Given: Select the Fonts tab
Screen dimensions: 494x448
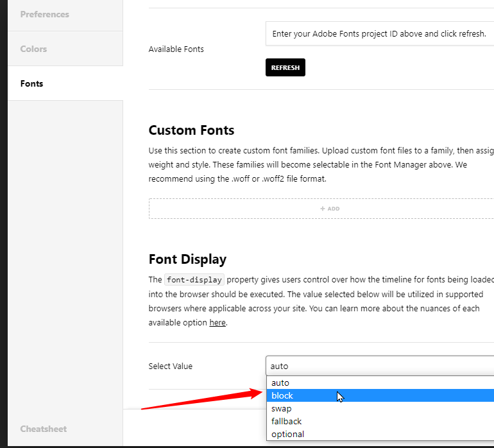Looking at the screenshot, I should [x=65, y=83].
